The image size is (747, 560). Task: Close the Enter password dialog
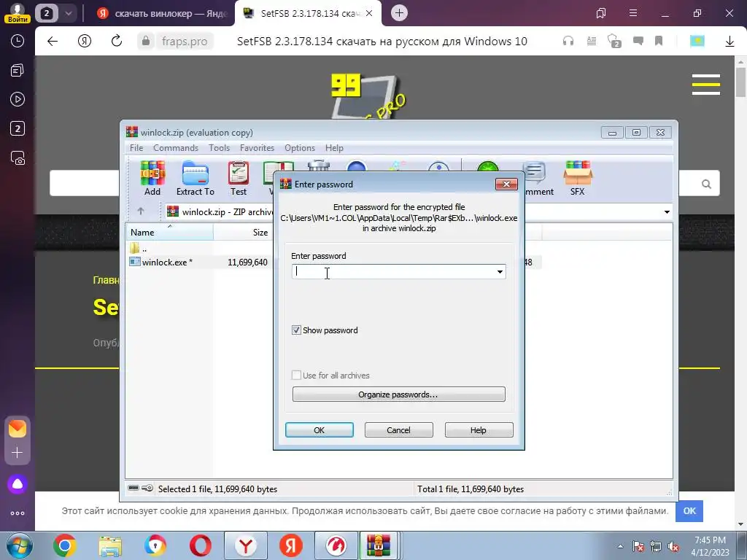pyautogui.click(x=506, y=184)
